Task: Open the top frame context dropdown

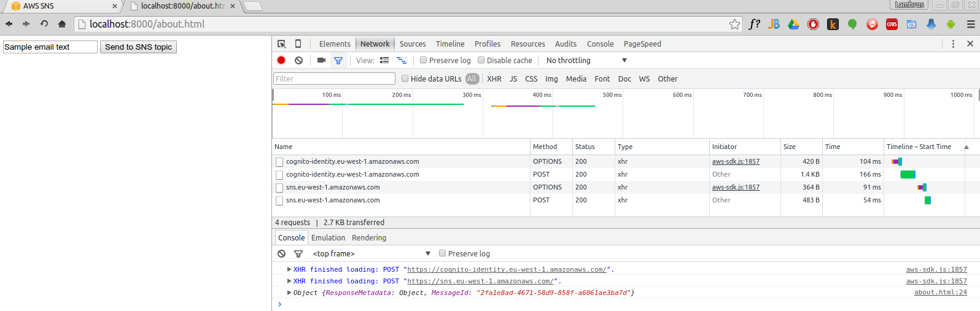Action: tap(371, 253)
